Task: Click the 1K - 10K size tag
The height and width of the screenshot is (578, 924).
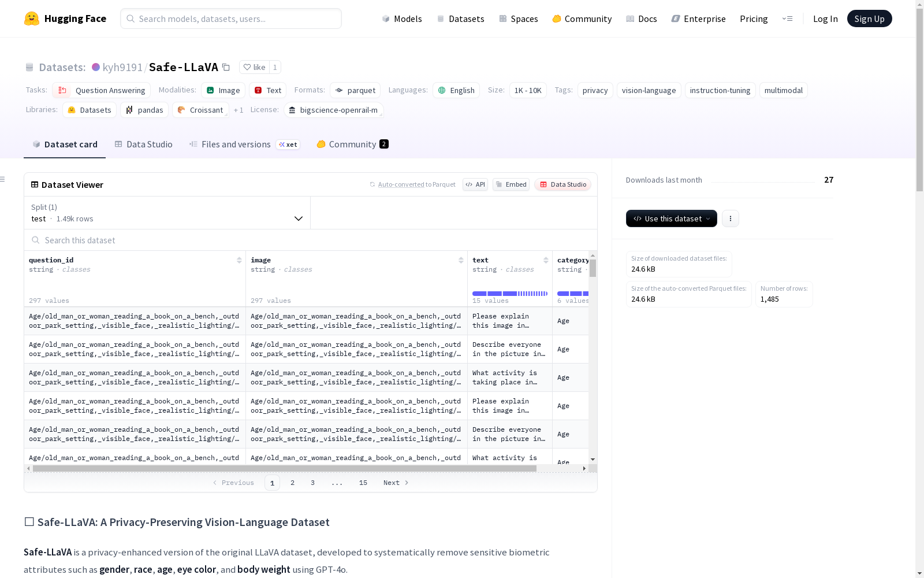Action: tap(528, 90)
